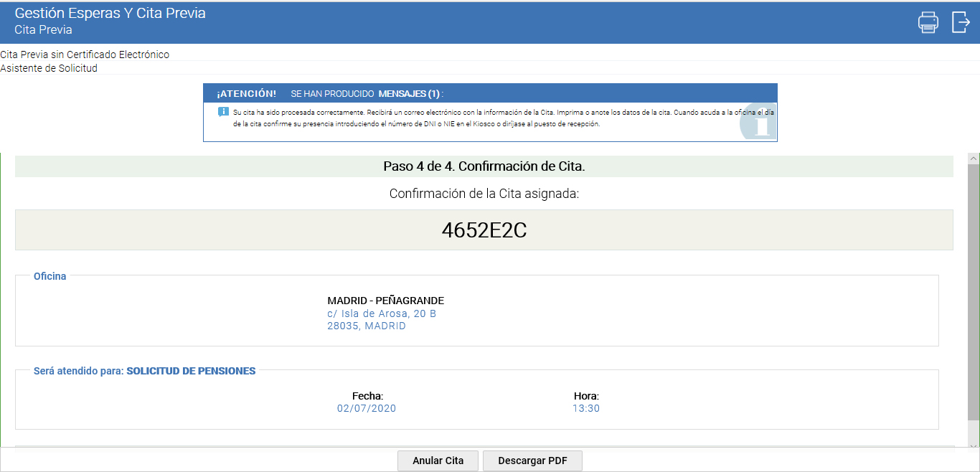The width and height of the screenshot is (980, 472).
Task: Click the appointment time 13:30
Action: click(586, 408)
